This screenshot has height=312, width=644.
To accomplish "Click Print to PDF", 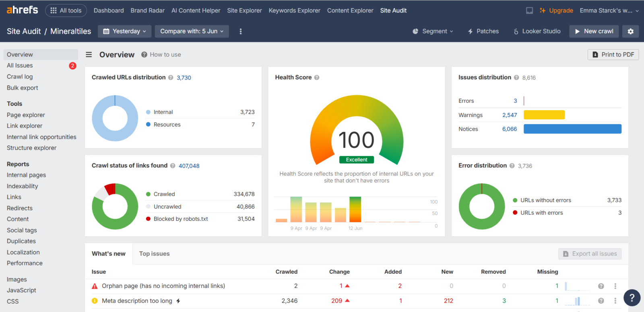I will [613, 55].
